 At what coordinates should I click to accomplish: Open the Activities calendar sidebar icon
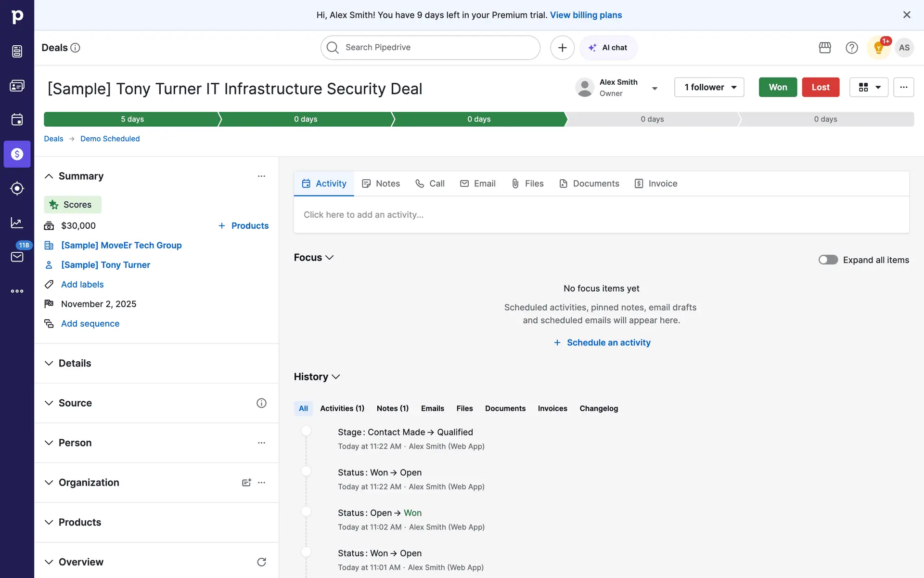click(x=17, y=119)
